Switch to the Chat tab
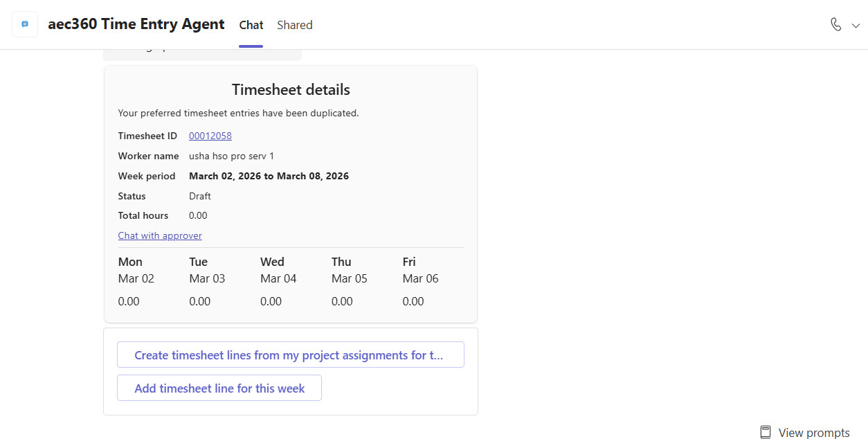This screenshot has height=439, width=868. 251,25
